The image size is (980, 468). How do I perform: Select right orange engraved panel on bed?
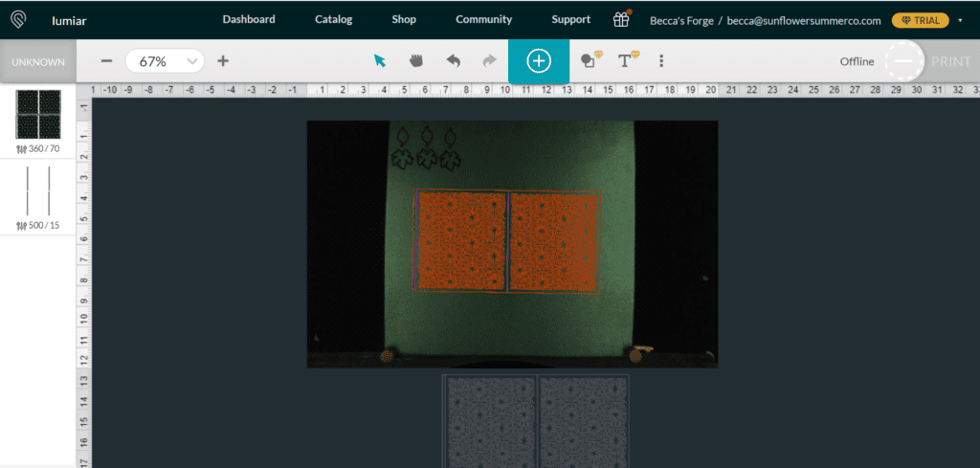coord(554,242)
